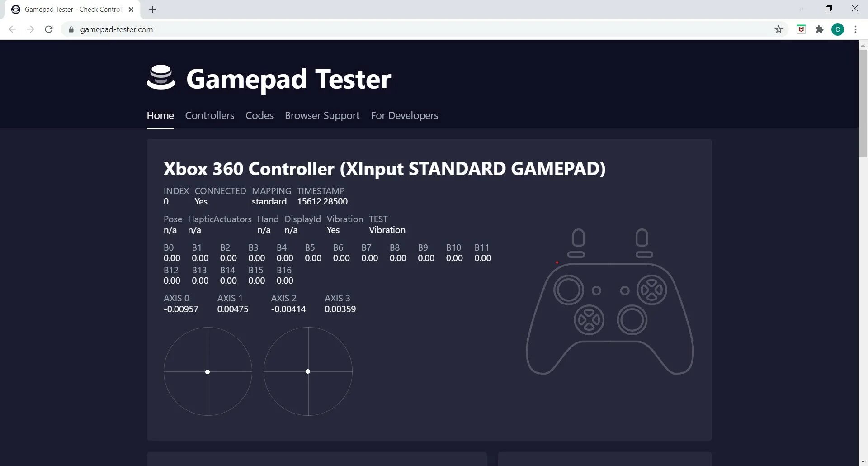Click the AXIS 2 value -0.00414
Viewport: 868px width, 466px height.
[288, 309]
